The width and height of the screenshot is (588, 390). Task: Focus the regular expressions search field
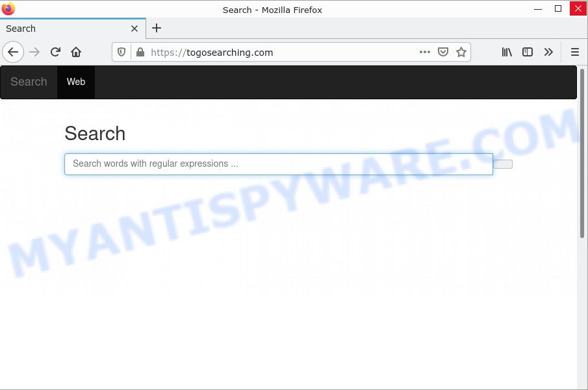[x=279, y=164]
